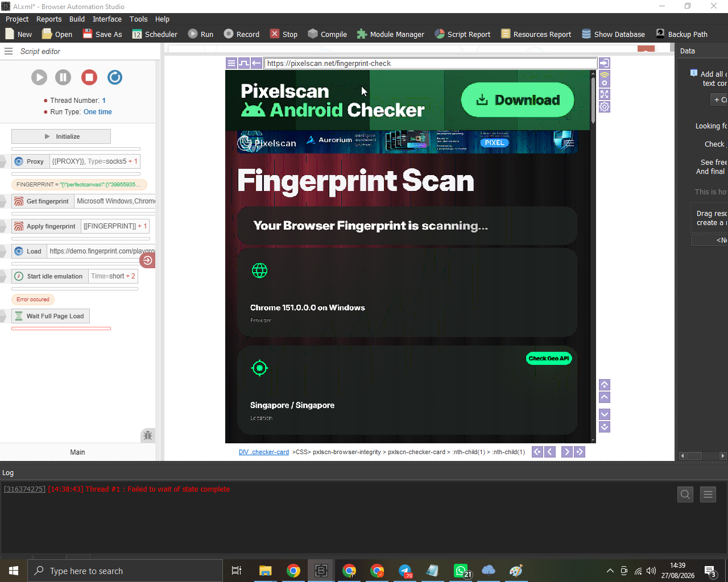This screenshot has height=582, width=728.
Task: Focus the browser URL address field
Action: coord(431,63)
